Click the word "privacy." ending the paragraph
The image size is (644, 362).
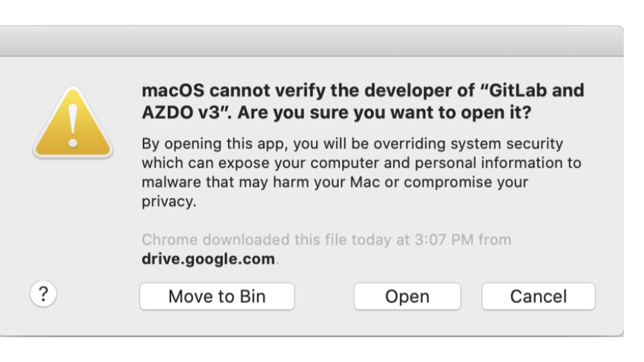coord(169,202)
